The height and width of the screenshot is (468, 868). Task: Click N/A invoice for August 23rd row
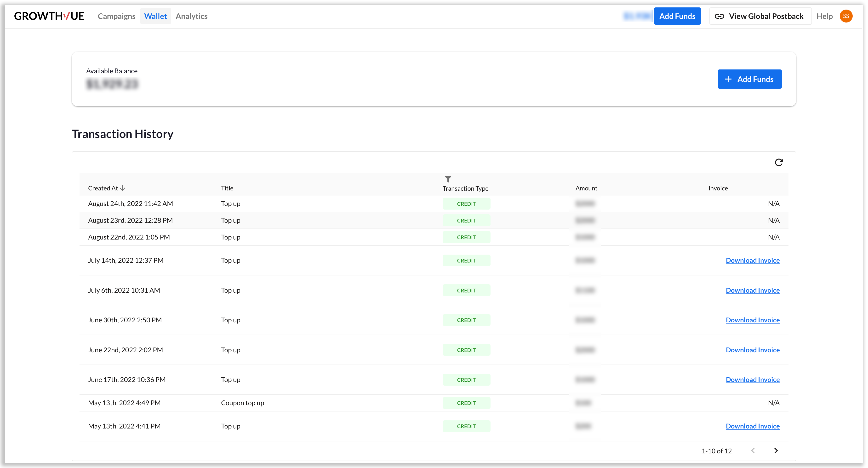[774, 220]
